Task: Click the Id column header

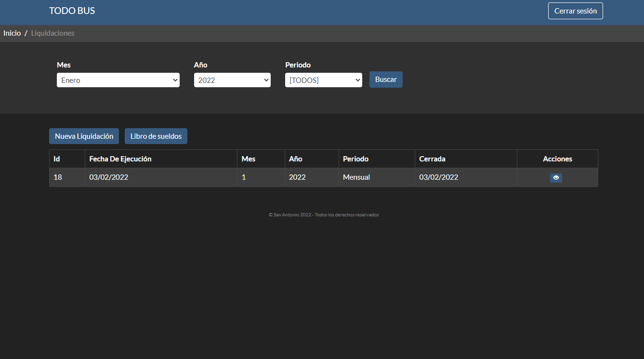Action: point(57,159)
